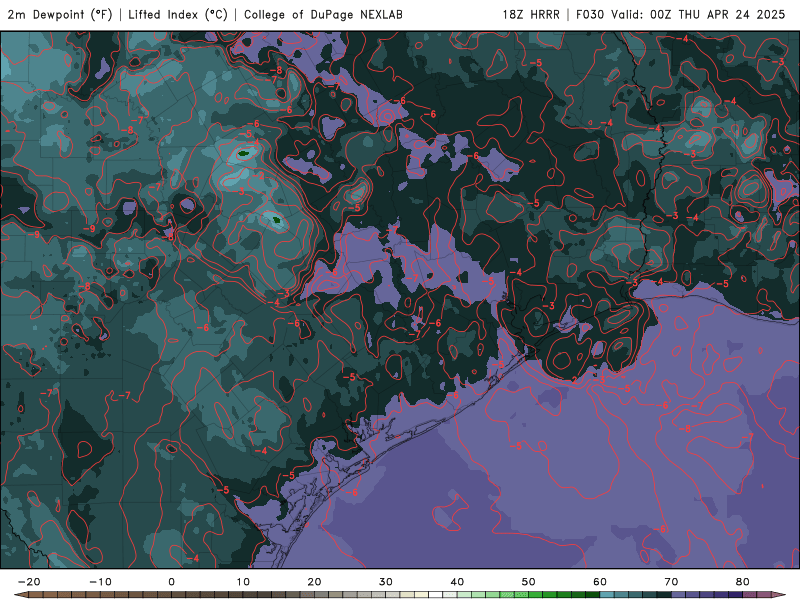Click the "F030" forecast hour text
This screenshot has height=600, width=800.
point(590,14)
